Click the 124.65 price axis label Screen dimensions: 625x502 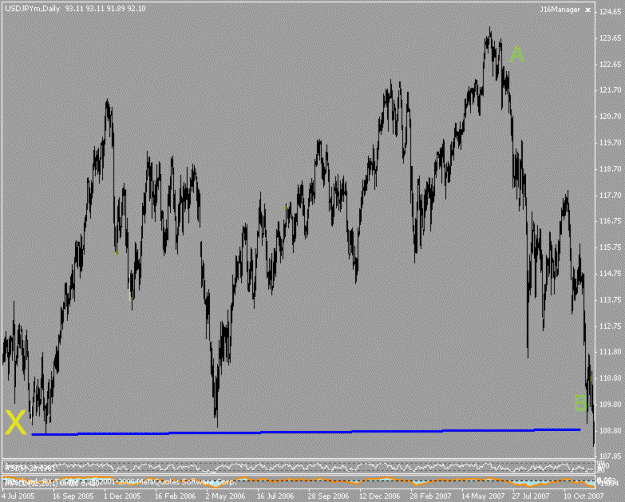coord(610,12)
